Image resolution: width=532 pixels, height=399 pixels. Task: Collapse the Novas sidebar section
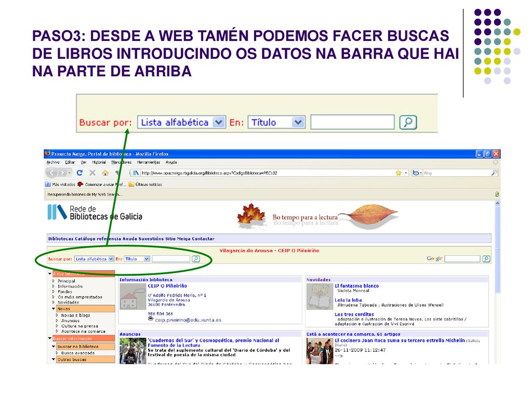pyautogui.click(x=54, y=309)
